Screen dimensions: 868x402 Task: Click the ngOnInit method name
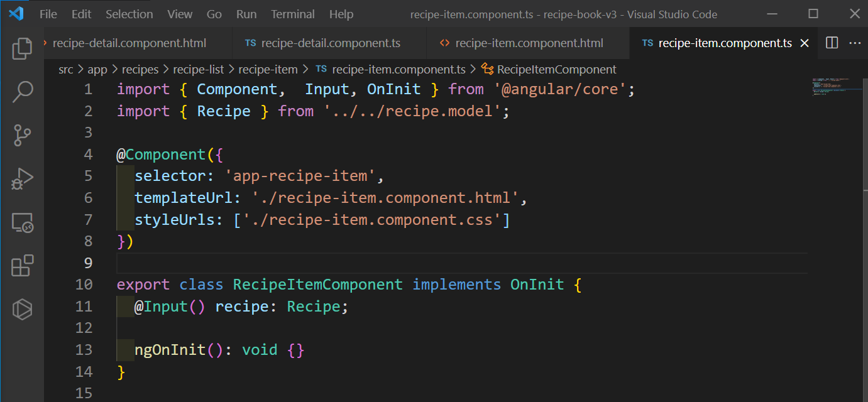pos(170,349)
